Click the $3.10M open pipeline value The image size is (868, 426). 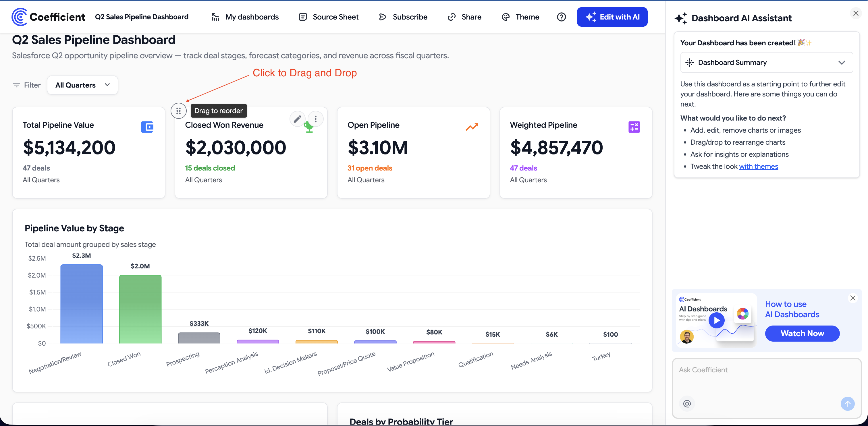click(378, 148)
